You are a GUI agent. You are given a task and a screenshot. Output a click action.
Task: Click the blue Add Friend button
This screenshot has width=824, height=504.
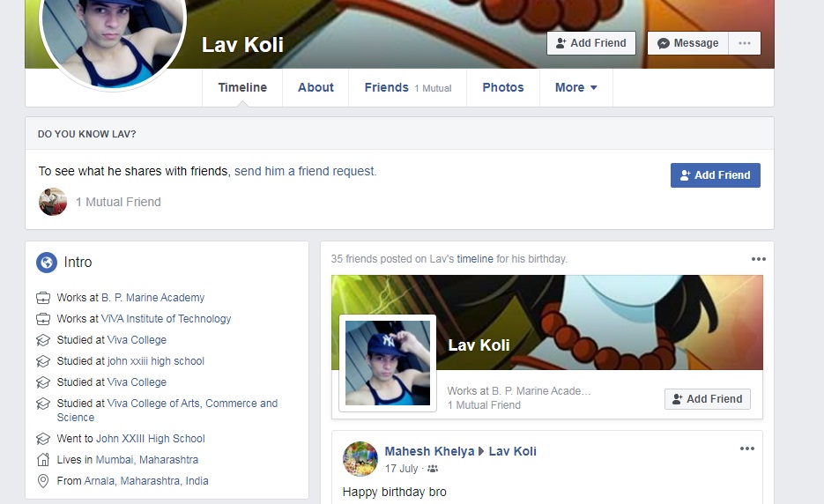(716, 175)
